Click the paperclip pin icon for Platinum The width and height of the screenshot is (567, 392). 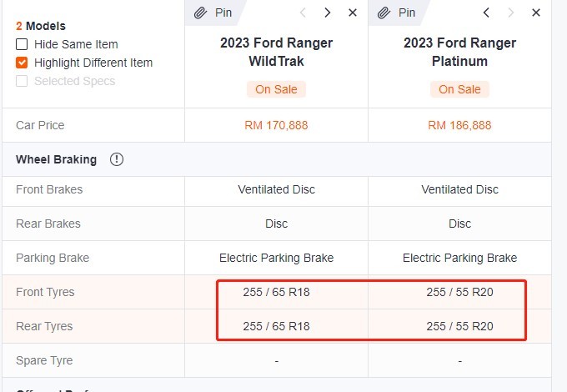pos(384,13)
